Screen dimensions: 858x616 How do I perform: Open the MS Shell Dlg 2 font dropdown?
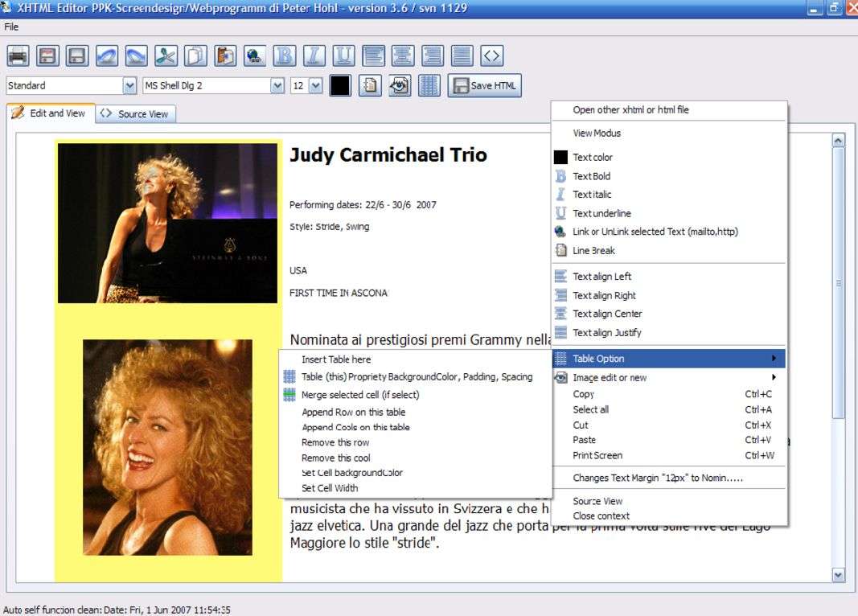point(278,85)
